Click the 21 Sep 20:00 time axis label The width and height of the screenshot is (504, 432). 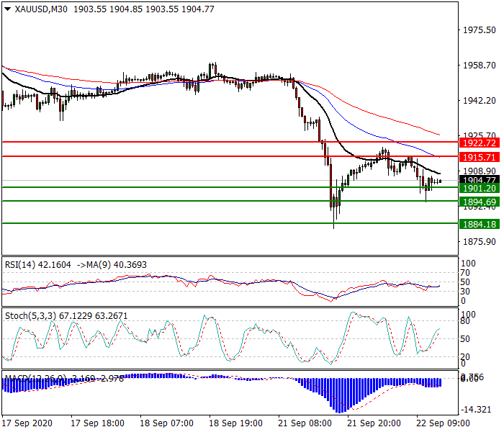point(374,423)
